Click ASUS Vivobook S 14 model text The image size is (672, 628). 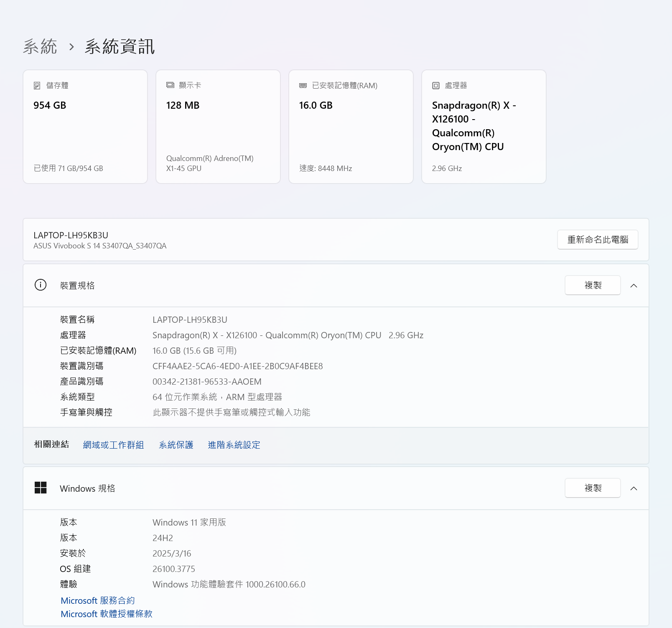100,246
